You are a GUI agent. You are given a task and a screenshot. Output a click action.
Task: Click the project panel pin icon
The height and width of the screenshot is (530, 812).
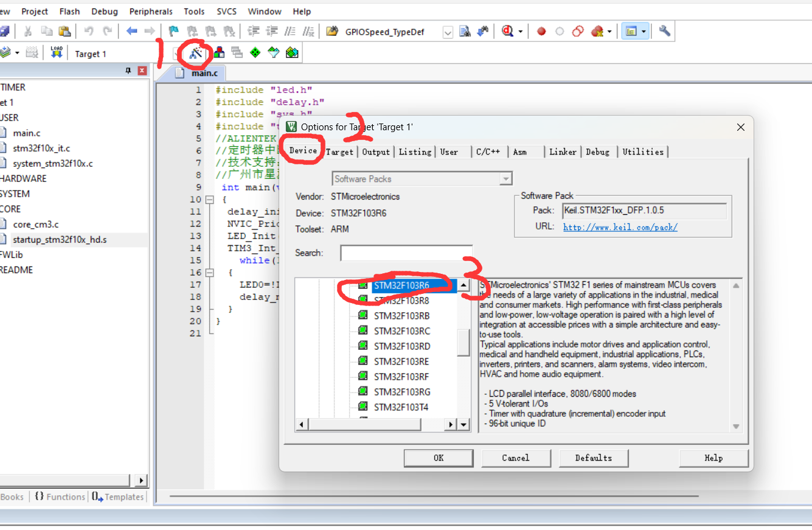tap(128, 71)
